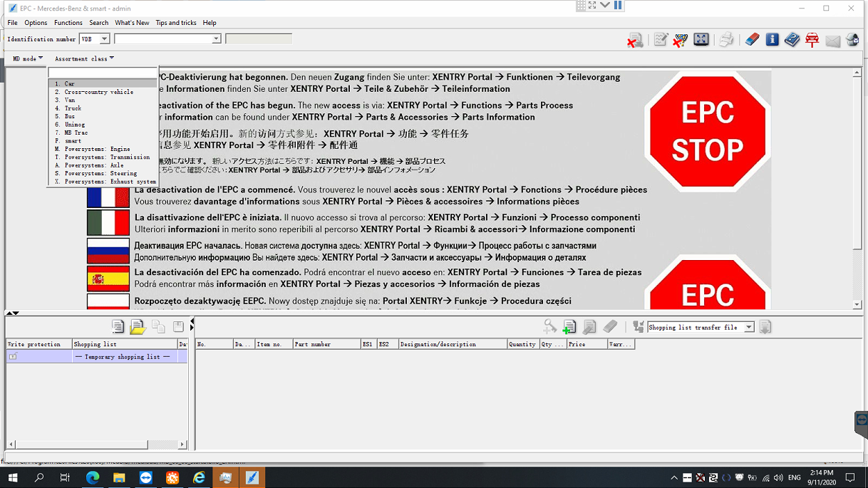Open the help book with question mark
This screenshot has width=868, height=488.
tap(792, 40)
